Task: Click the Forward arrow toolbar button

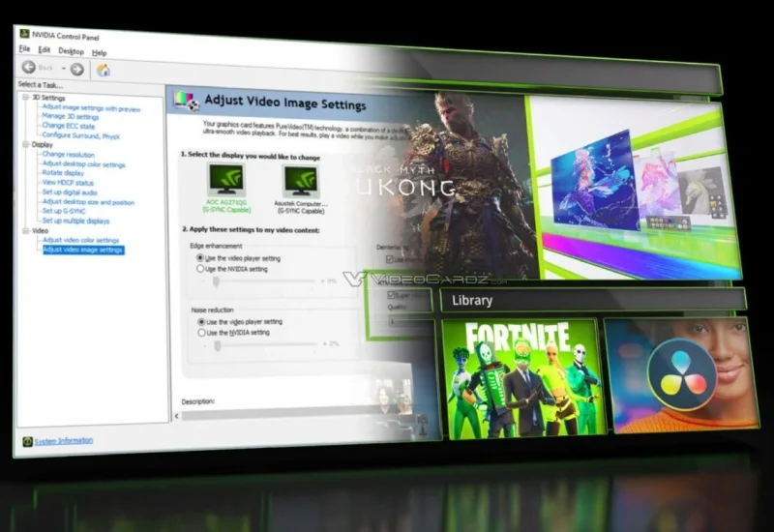Action: pos(77,69)
